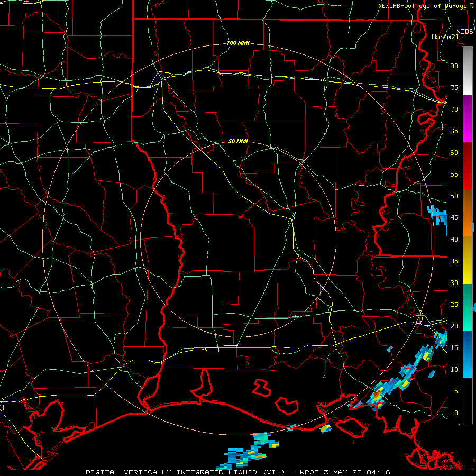
Task: Click the 35 value on the color scale
Action: coord(454,261)
